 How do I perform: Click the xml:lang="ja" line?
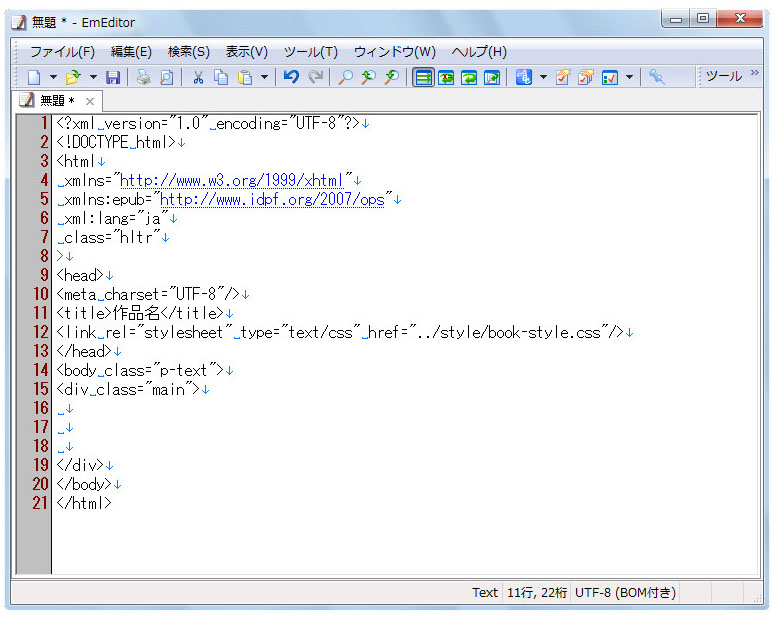(113, 218)
